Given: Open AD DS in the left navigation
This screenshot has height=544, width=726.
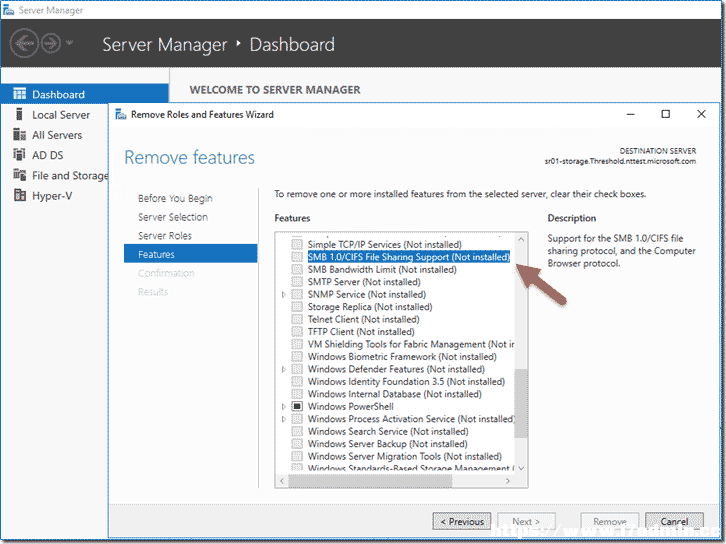Looking at the screenshot, I should 48,155.
